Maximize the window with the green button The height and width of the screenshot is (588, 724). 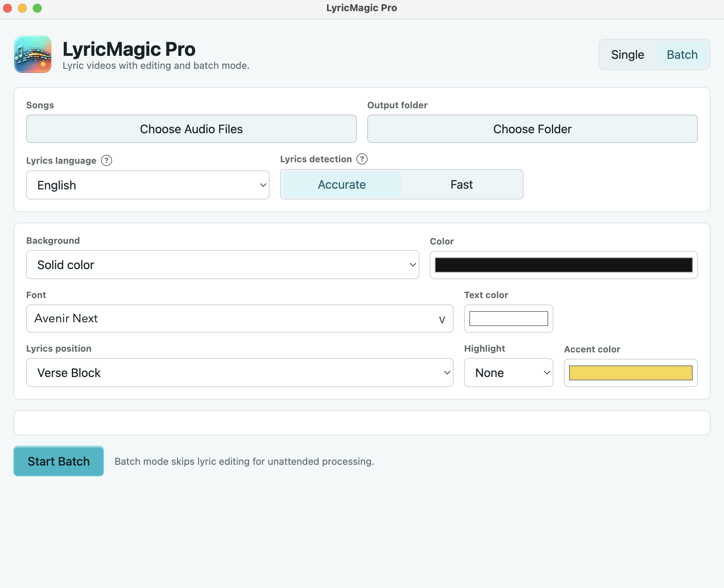coord(37,8)
